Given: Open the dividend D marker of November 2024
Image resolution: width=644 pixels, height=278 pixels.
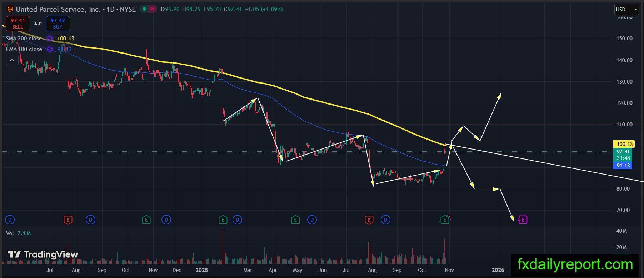Looking at the screenshot, I should 166,219.
